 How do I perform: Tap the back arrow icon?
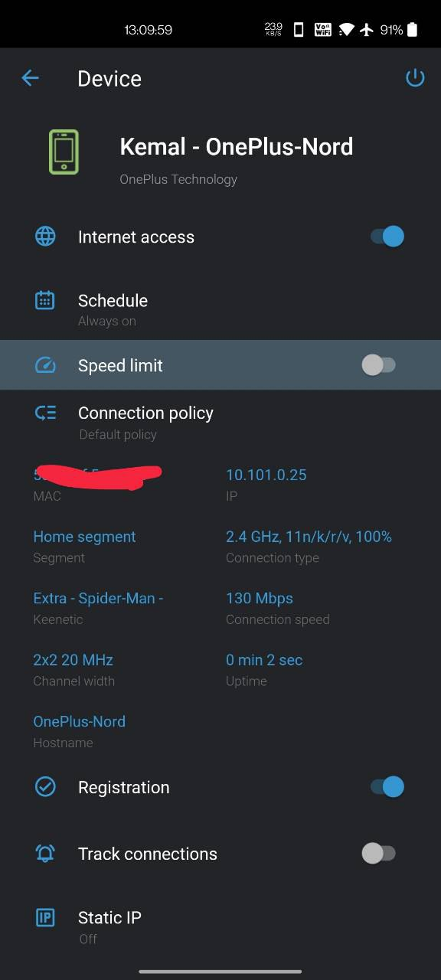[30, 77]
